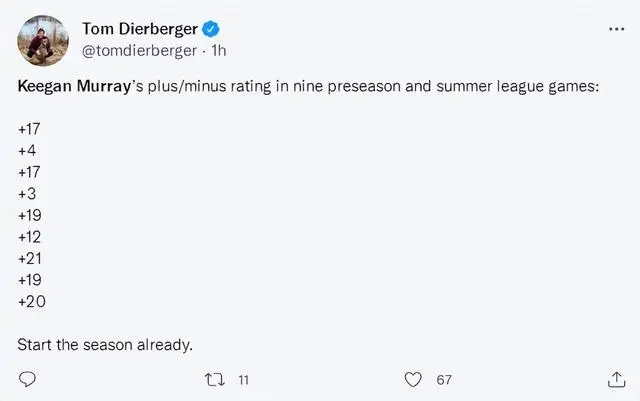640x401 pixels.
Task: Click the "Start the season already." text
Action: [x=105, y=344]
